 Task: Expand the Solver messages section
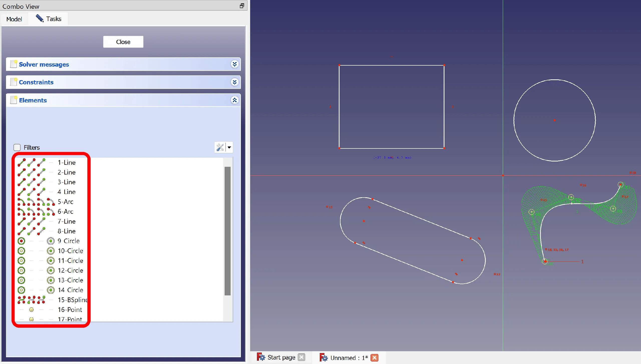tap(235, 64)
